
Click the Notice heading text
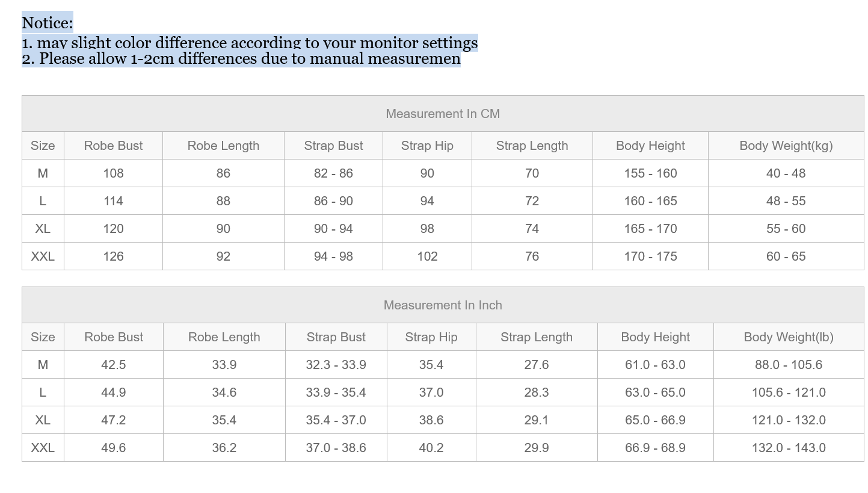[47, 23]
